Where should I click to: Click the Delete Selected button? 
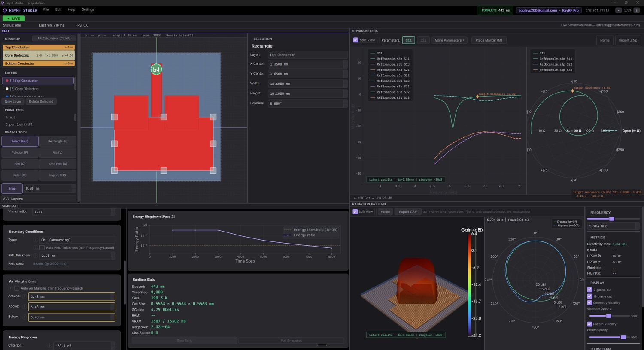41,102
